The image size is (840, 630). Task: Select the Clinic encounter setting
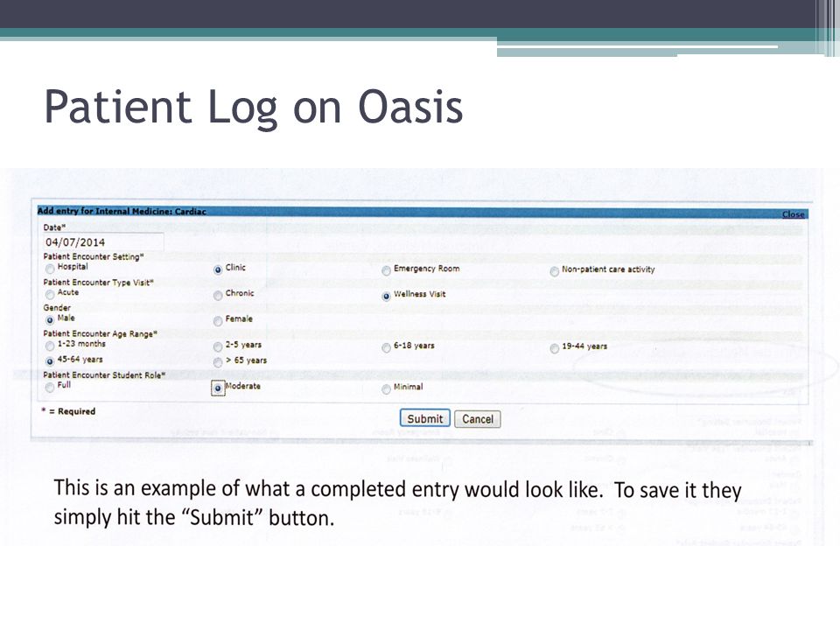coord(218,269)
